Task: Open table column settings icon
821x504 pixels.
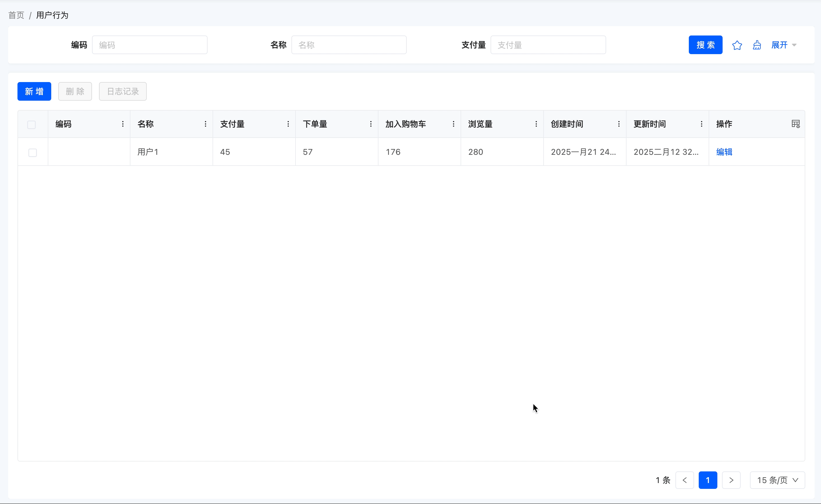Action: click(x=796, y=124)
